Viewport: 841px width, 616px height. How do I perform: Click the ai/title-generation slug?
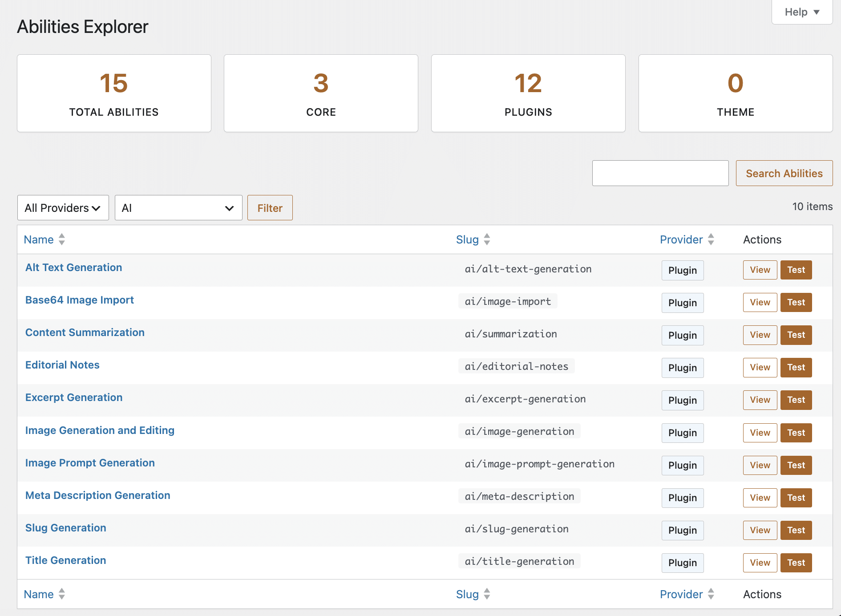[519, 561]
